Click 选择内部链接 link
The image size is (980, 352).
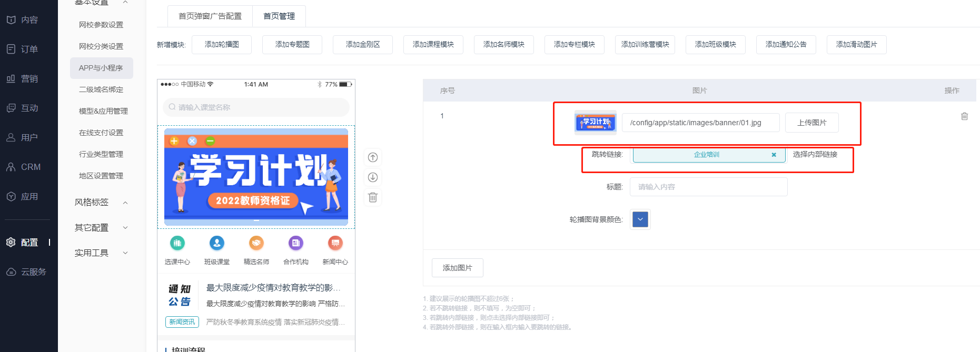point(815,154)
